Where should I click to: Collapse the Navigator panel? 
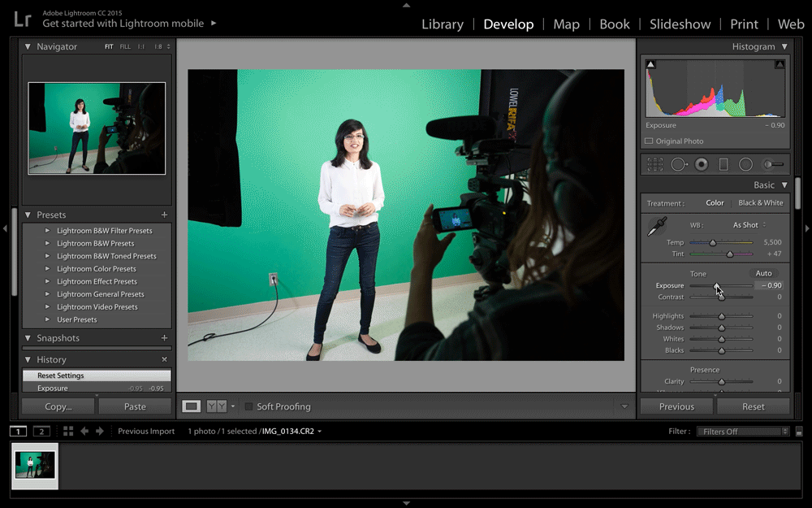(28, 46)
